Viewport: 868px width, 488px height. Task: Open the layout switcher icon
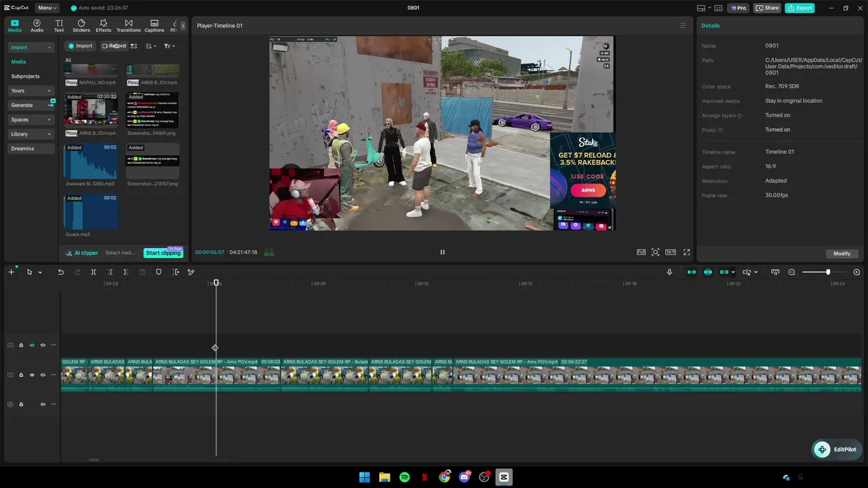(703, 8)
